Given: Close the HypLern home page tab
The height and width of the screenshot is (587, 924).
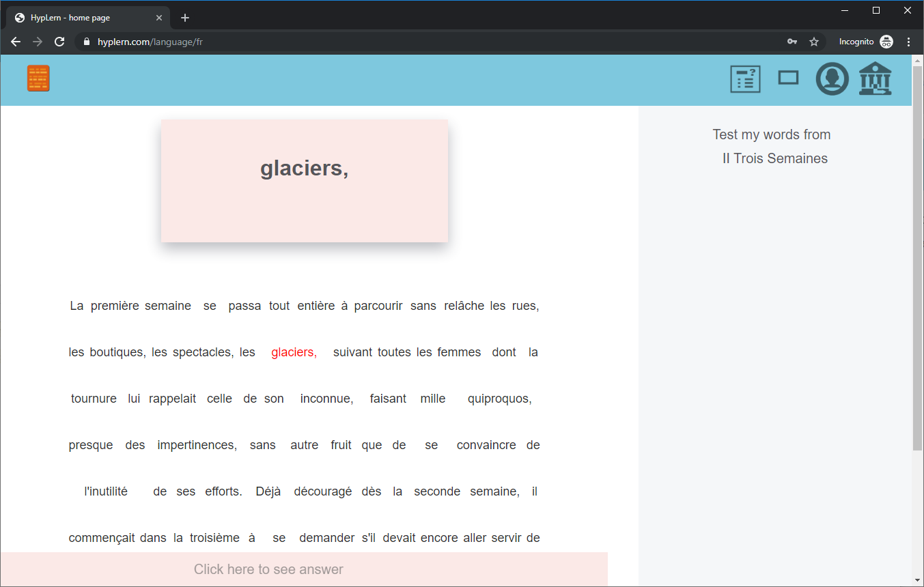Looking at the screenshot, I should [159, 18].
